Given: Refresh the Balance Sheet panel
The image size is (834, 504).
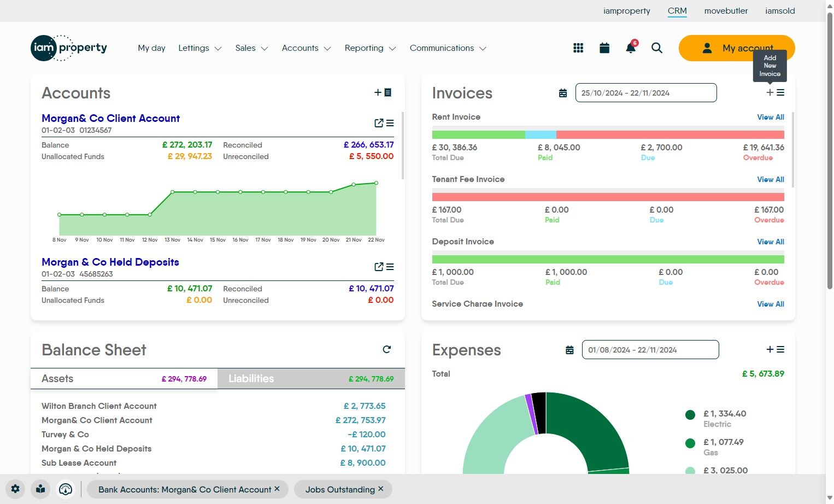Looking at the screenshot, I should pos(387,349).
